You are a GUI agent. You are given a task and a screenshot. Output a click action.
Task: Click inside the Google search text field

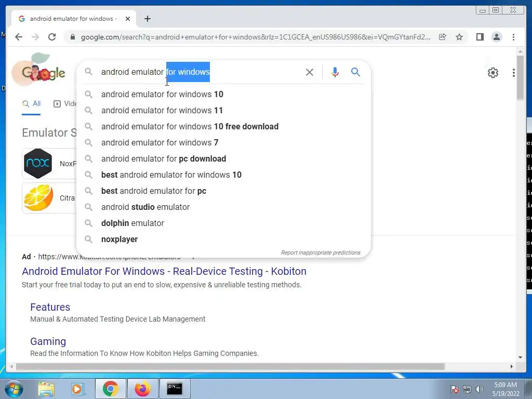(200, 72)
